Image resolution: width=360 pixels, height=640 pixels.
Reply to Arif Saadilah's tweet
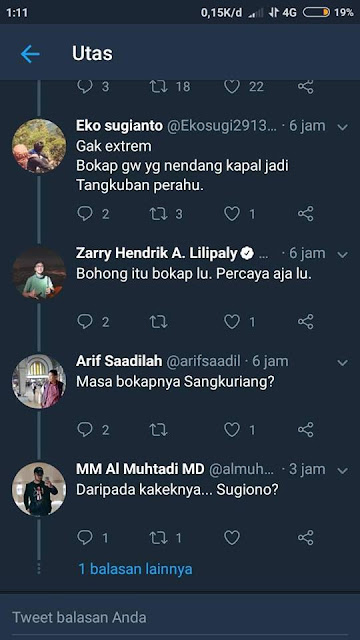click(85, 429)
